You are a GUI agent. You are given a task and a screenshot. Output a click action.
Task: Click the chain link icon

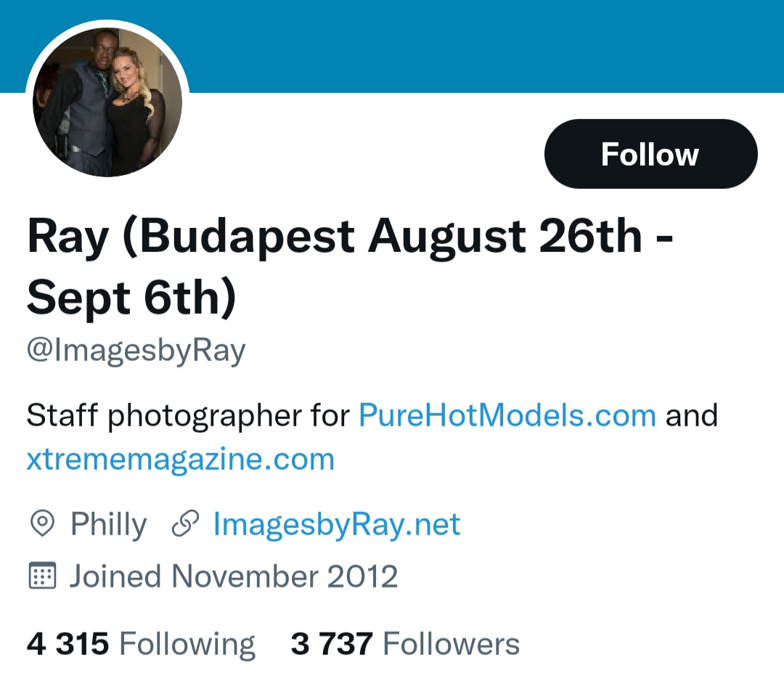pos(185,524)
